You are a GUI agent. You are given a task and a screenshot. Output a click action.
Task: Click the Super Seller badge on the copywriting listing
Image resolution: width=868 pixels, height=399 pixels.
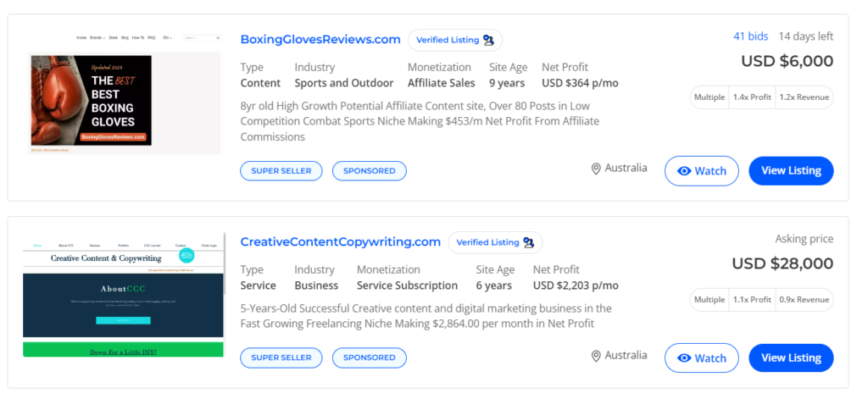(x=281, y=357)
